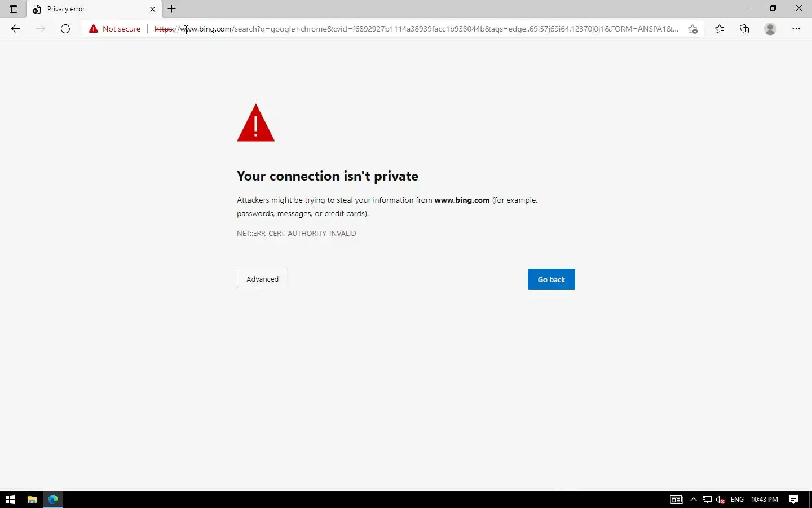The height and width of the screenshot is (508, 812).
Task: Open the vertical tabs menu icon
Action: [14, 9]
